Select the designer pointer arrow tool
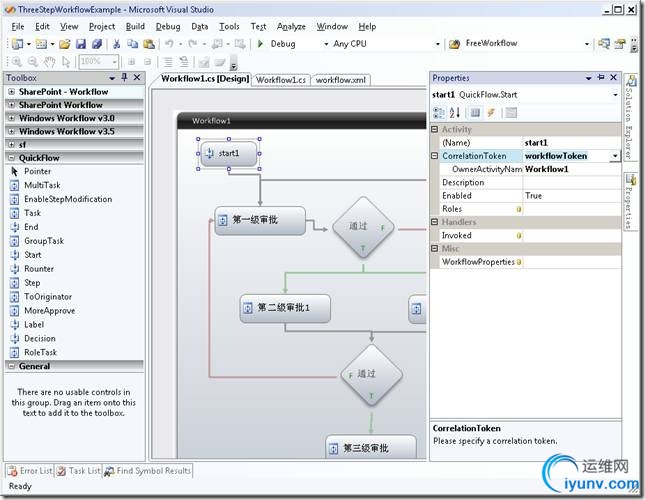 (x=65, y=62)
